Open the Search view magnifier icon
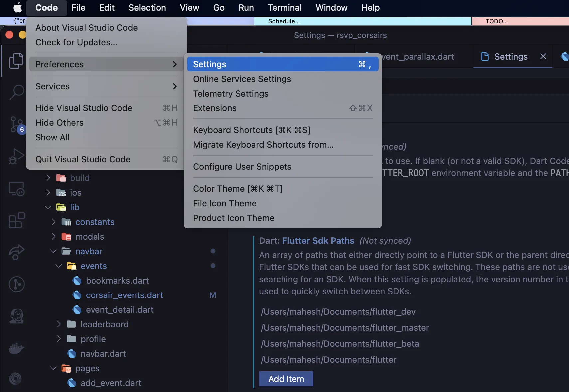Image resolution: width=569 pixels, height=392 pixels. click(16, 92)
